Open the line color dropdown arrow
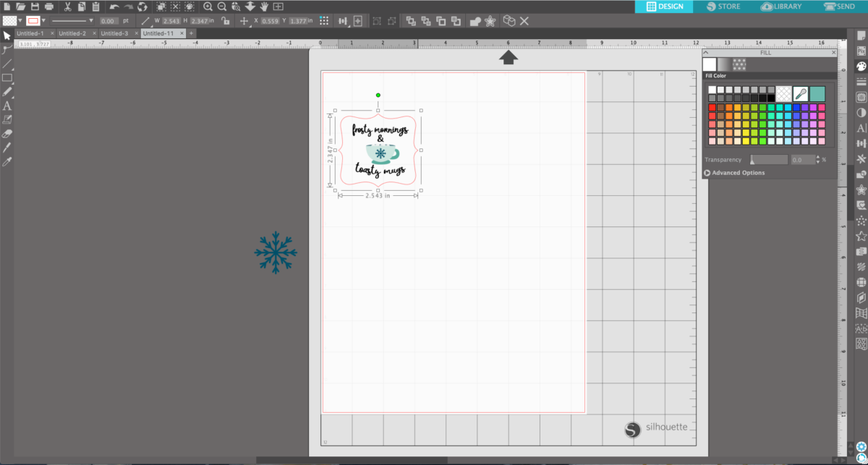 click(x=43, y=21)
